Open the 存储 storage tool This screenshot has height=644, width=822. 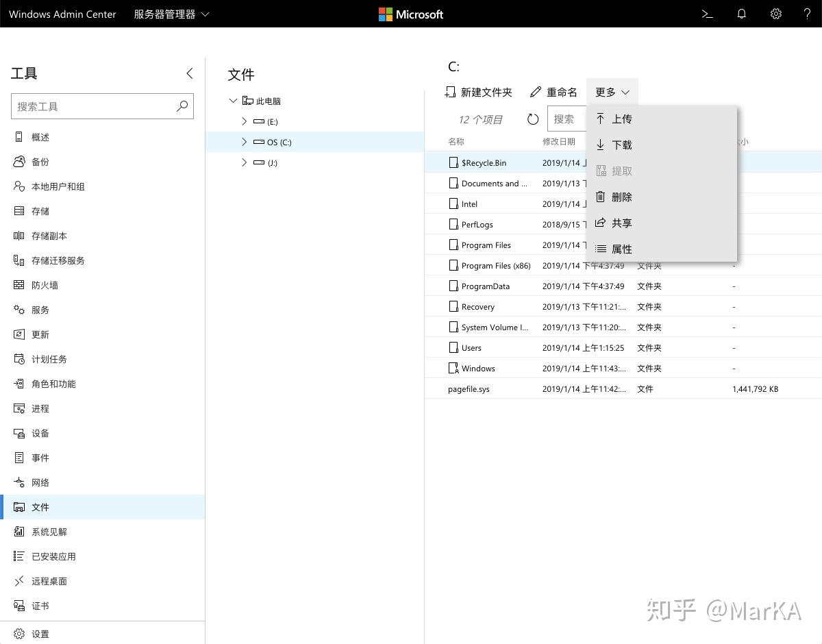[x=102, y=211]
